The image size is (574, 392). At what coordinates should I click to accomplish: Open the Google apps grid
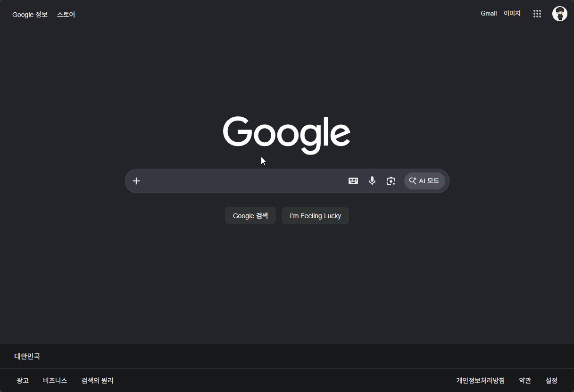pos(537,14)
